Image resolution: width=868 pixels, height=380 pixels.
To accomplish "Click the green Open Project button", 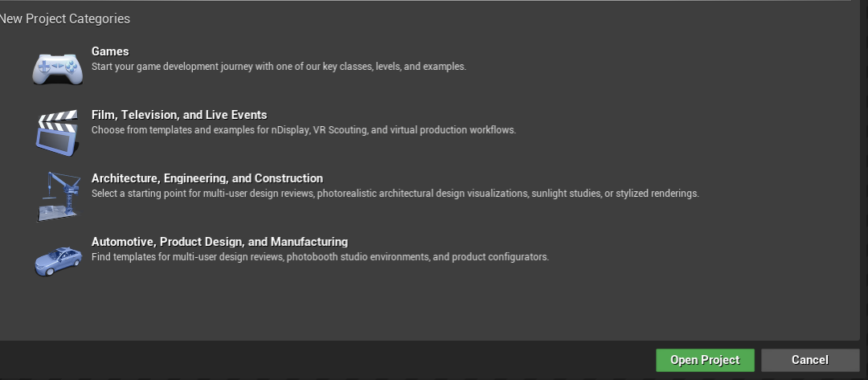I will (x=706, y=360).
